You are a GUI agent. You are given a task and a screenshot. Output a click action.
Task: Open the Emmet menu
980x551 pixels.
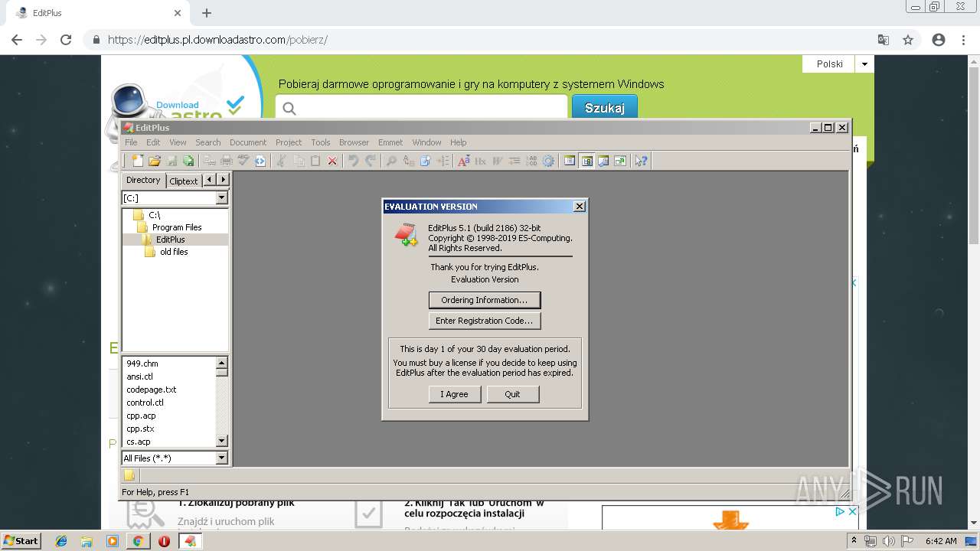(390, 142)
